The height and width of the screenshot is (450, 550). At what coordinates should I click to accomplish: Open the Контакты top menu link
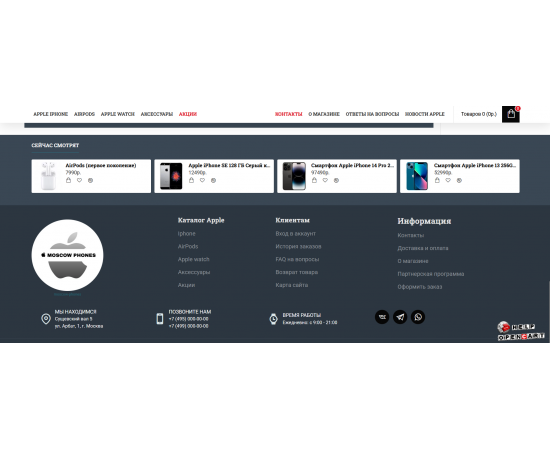pos(288,114)
